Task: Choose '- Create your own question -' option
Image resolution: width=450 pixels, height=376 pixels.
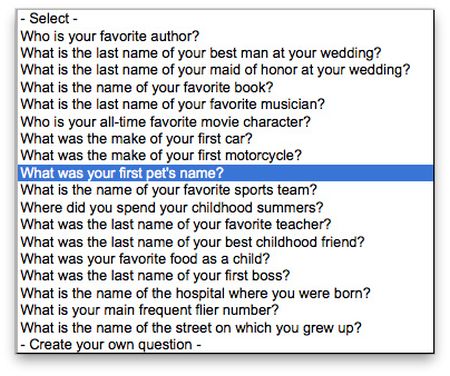Action: 225,344
